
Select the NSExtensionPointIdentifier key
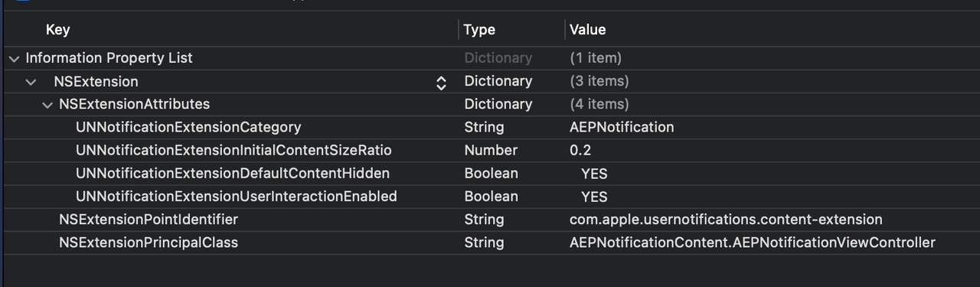click(149, 219)
